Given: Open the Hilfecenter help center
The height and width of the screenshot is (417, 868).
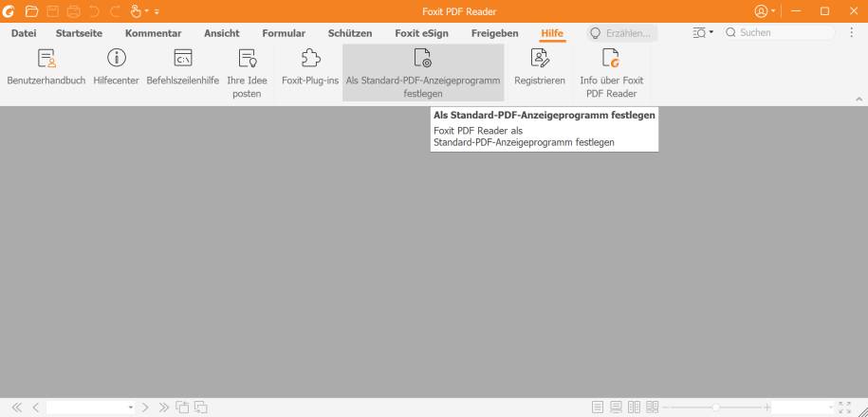Looking at the screenshot, I should click(x=117, y=67).
